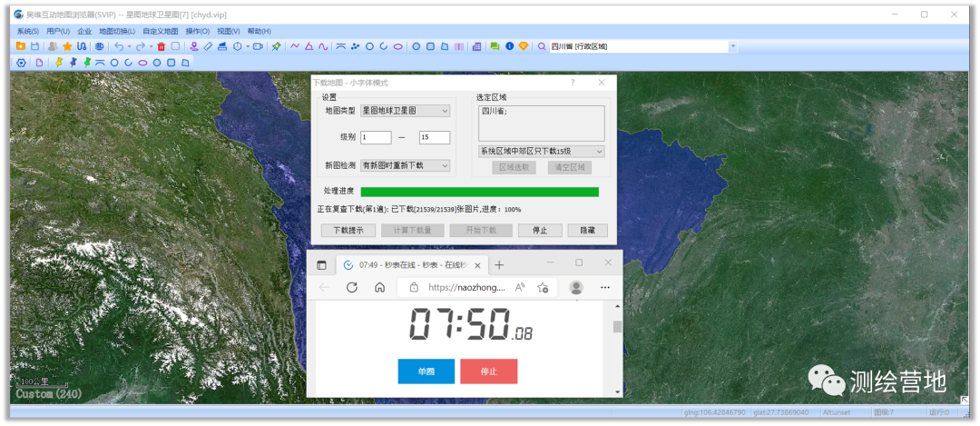Click the magnifier search icon
The height and width of the screenshot is (426, 980).
click(542, 45)
